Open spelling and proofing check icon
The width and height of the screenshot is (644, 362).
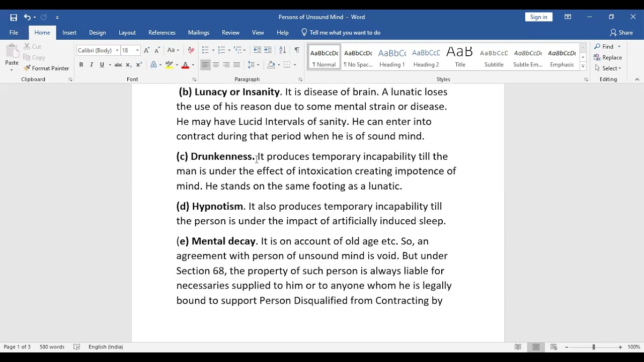[76, 347]
